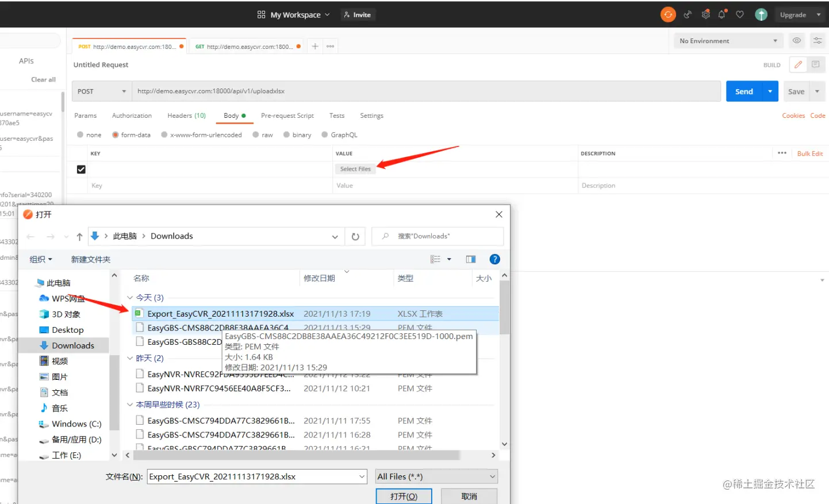
Task: Click the 文件名 filename input field
Action: coord(257,476)
